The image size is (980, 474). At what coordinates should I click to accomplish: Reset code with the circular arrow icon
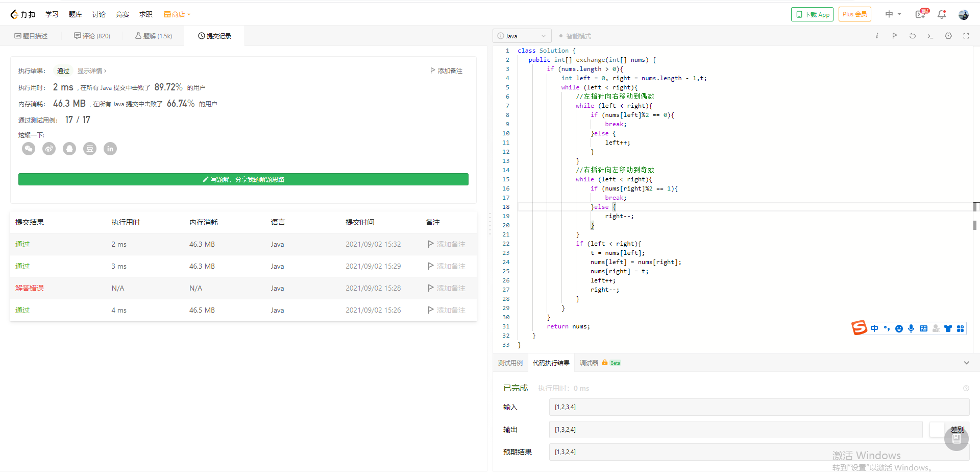point(913,36)
